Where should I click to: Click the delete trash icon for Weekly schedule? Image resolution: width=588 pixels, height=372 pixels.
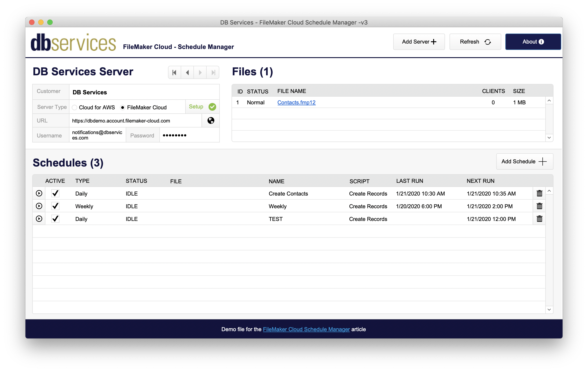(539, 206)
